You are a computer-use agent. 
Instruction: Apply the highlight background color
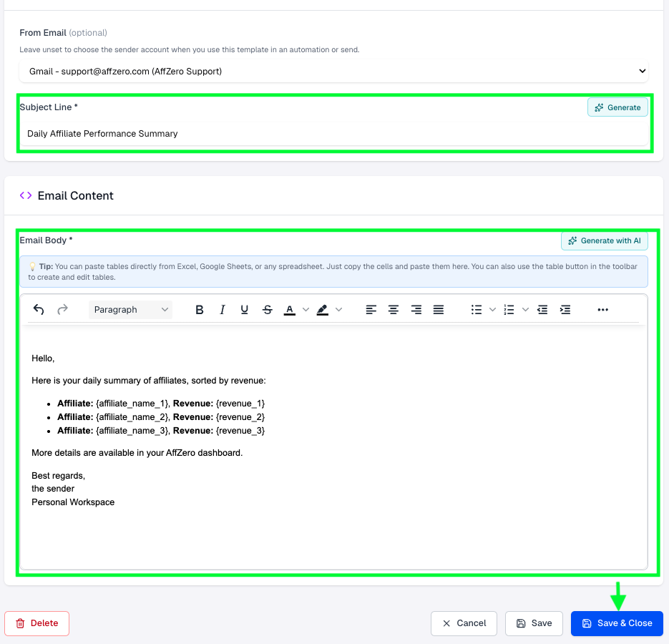click(x=323, y=309)
